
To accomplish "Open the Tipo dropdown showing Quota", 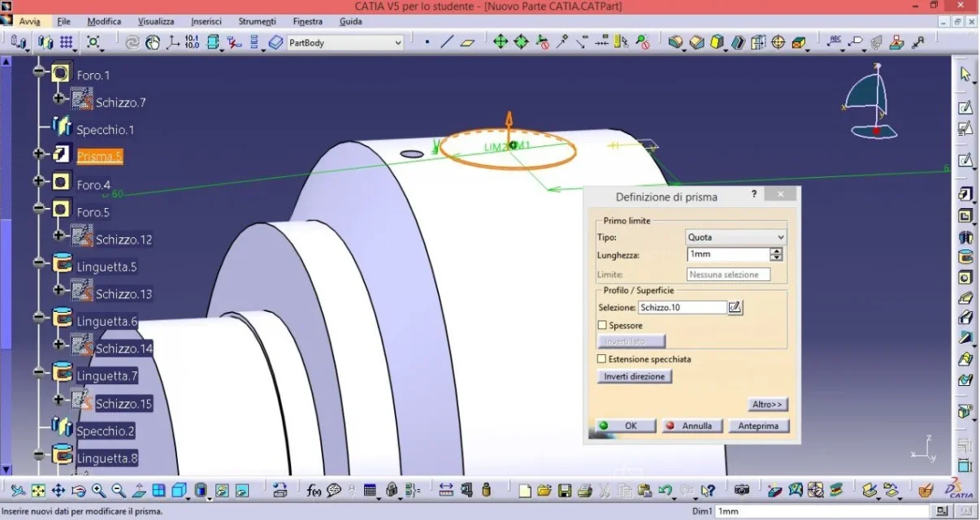I will pyautogui.click(x=736, y=237).
